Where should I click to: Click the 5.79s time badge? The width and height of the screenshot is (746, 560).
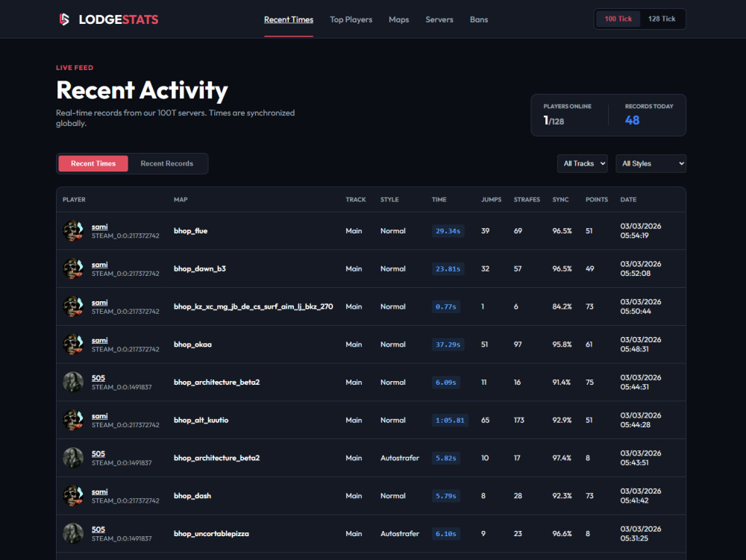click(446, 496)
